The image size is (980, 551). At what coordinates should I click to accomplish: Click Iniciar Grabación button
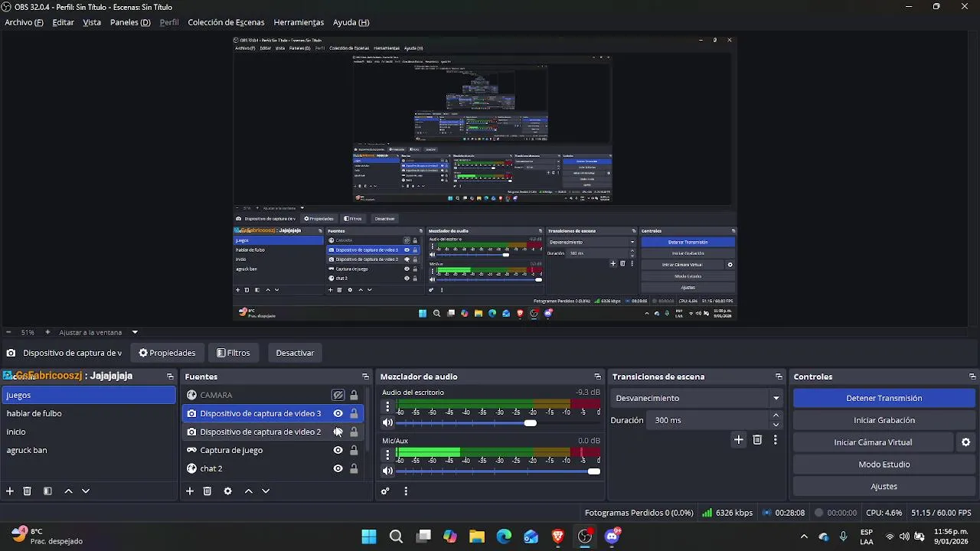[x=884, y=420]
